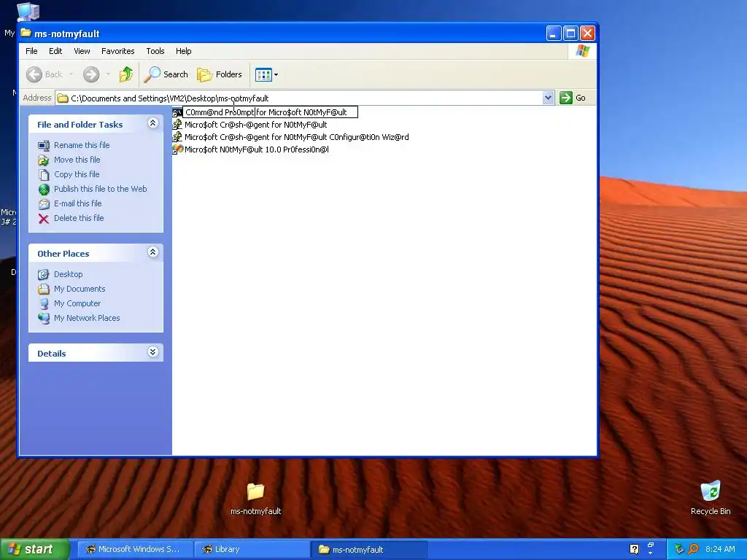Collapse the Other Places panel
Screen dimensions: 747x560
152,252
